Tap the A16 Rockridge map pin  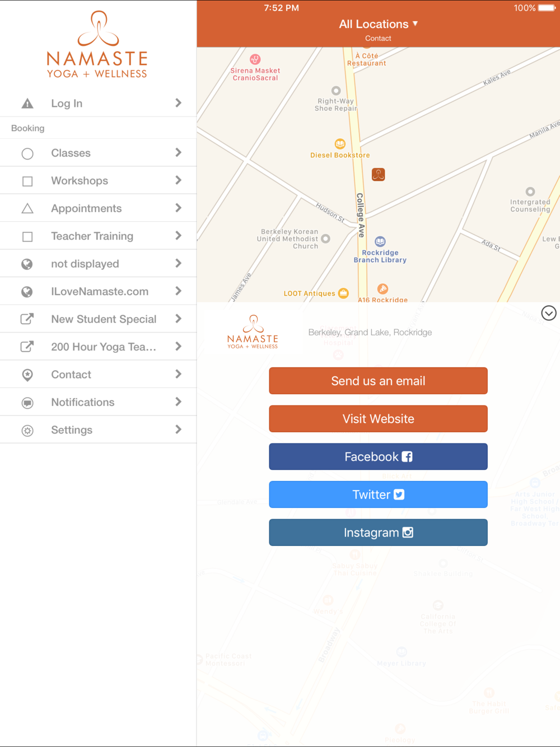(382, 289)
